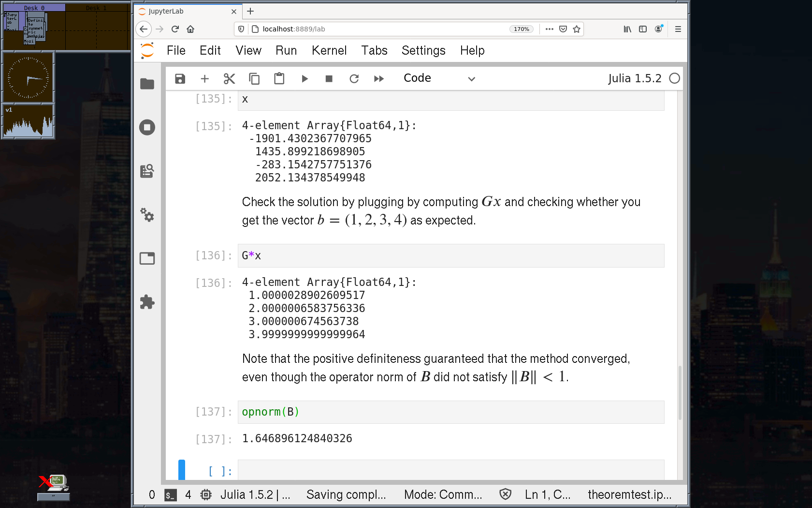
Task: Paste cells using the clipboard icon
Action: point(279,79)
